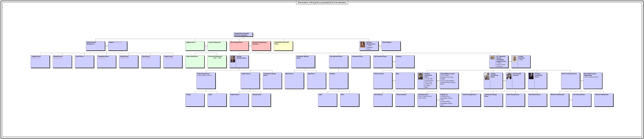The image size is (644, 139).
Task: Select the Vangelis Rocos box
Action: point(40,61)
